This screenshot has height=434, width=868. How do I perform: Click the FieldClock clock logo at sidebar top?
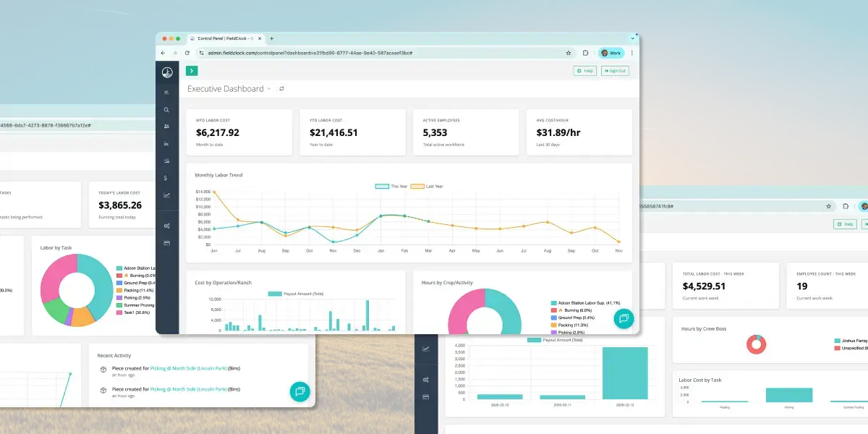(x=166, y=72)
